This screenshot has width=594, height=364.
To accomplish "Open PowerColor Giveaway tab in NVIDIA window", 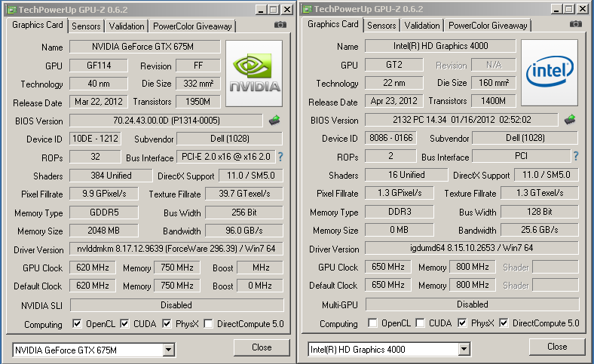I will coord(193,26).
